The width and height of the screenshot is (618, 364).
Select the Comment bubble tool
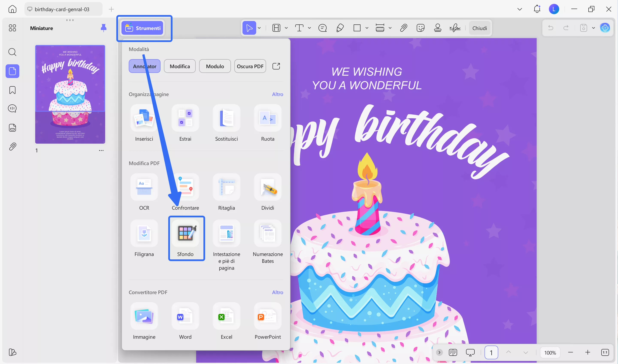322,28
